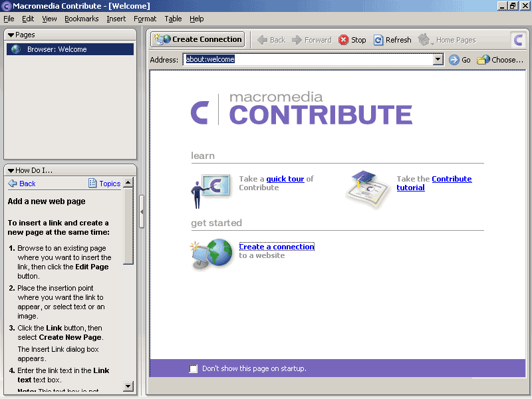The width and height of the screenshot is (532, 399).
Task: Click the How Do I scrollbar thumb
Action: [128, 226]
